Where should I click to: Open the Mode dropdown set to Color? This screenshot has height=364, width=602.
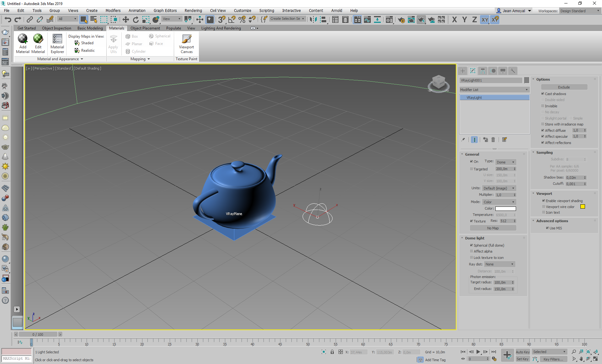point(499,202)
